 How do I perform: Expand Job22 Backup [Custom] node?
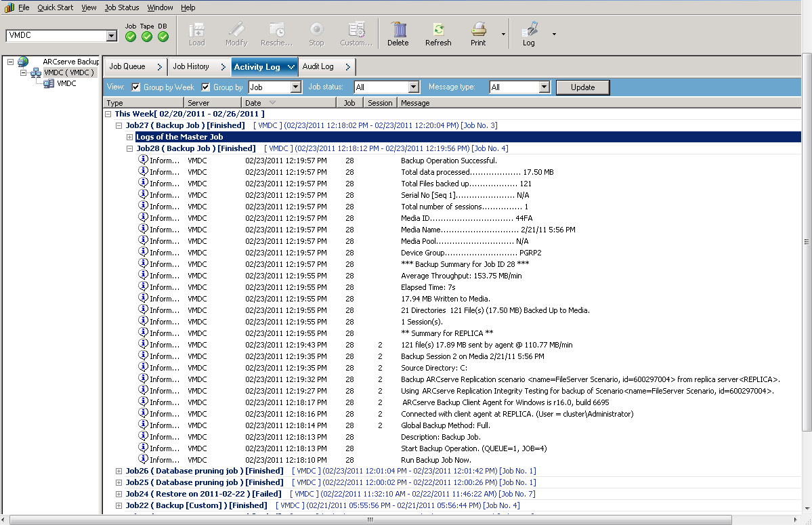tap(119, 505)
